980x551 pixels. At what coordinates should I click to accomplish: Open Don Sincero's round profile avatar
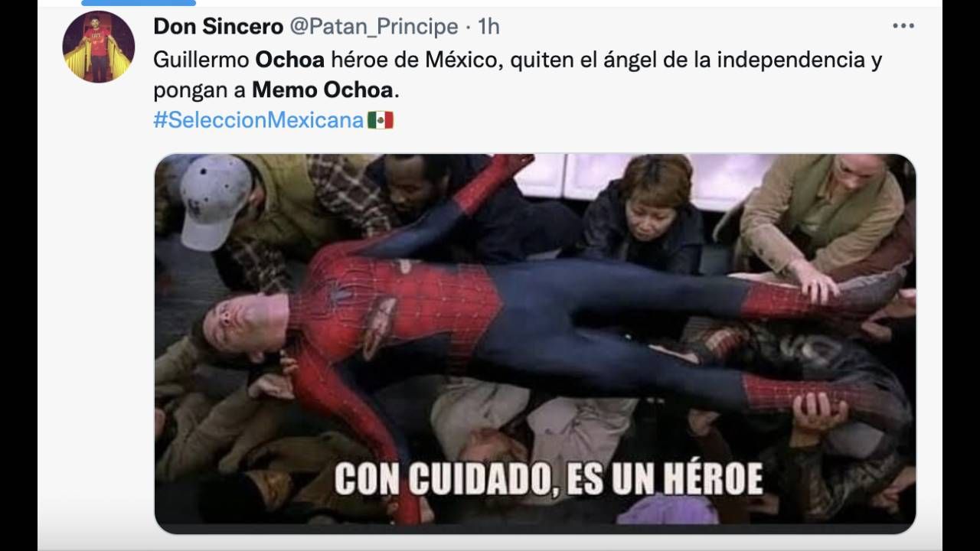pos(98,47)
